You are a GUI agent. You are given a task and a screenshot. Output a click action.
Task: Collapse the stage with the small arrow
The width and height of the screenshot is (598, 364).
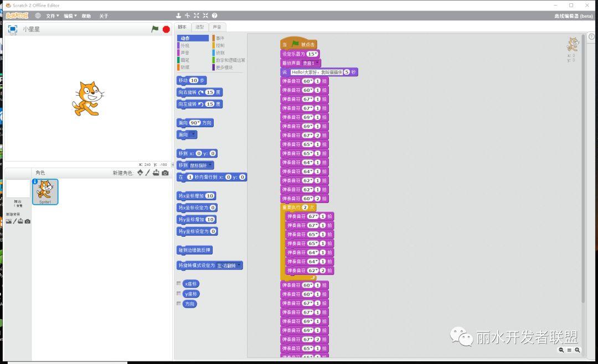tap(172, 165)
